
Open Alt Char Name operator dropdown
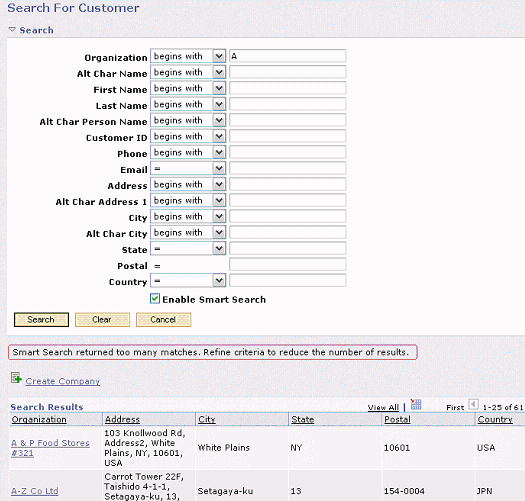188,72
